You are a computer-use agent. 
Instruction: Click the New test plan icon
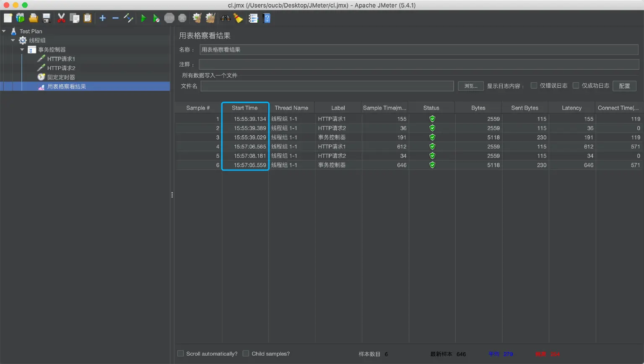pos(8,18)
